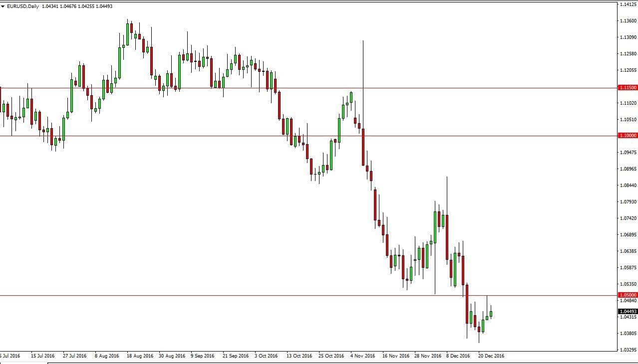This screenshot has height=364, width=638.
Task: Click the 21 Sep 2016 date label
Action: click(236, 356)
